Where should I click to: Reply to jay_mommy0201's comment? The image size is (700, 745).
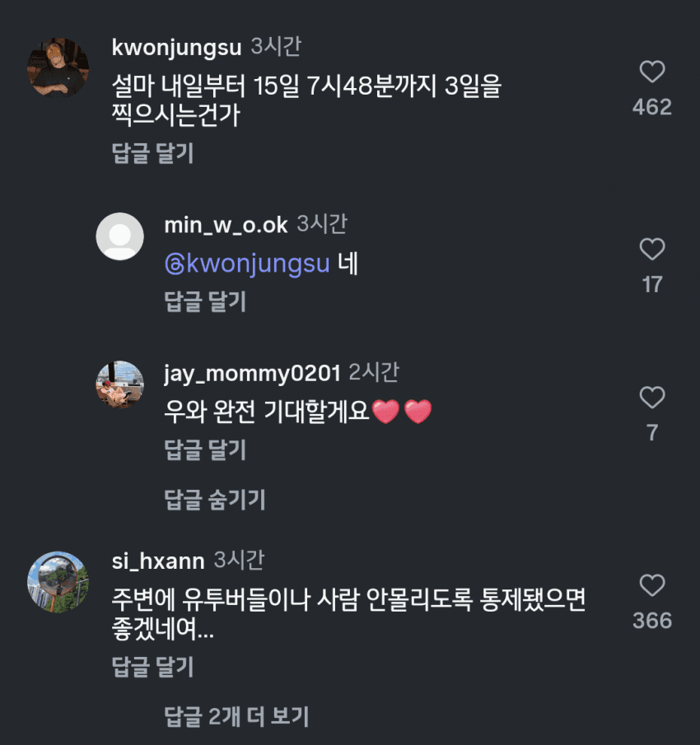pos(205,449)
